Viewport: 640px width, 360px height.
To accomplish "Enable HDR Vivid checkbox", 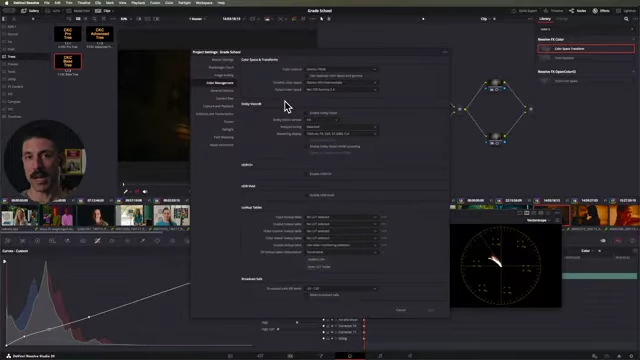I will [x=307, y=195].
